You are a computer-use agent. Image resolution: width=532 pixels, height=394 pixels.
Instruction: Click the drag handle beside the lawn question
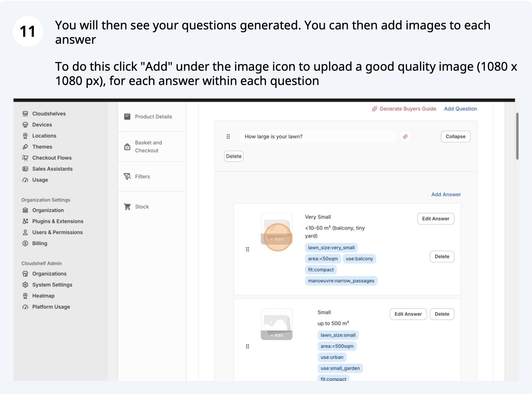coord(228,137)
